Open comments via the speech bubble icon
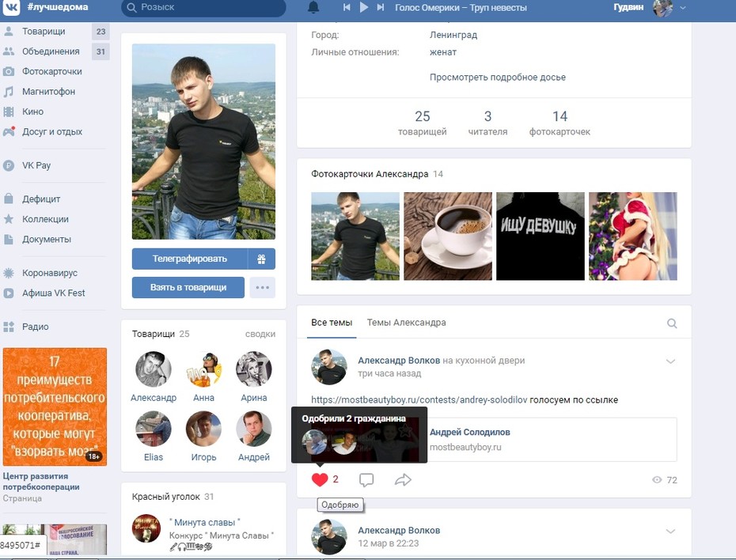The height and width of the screenshot is (560, 736). (x=366, y=480)
